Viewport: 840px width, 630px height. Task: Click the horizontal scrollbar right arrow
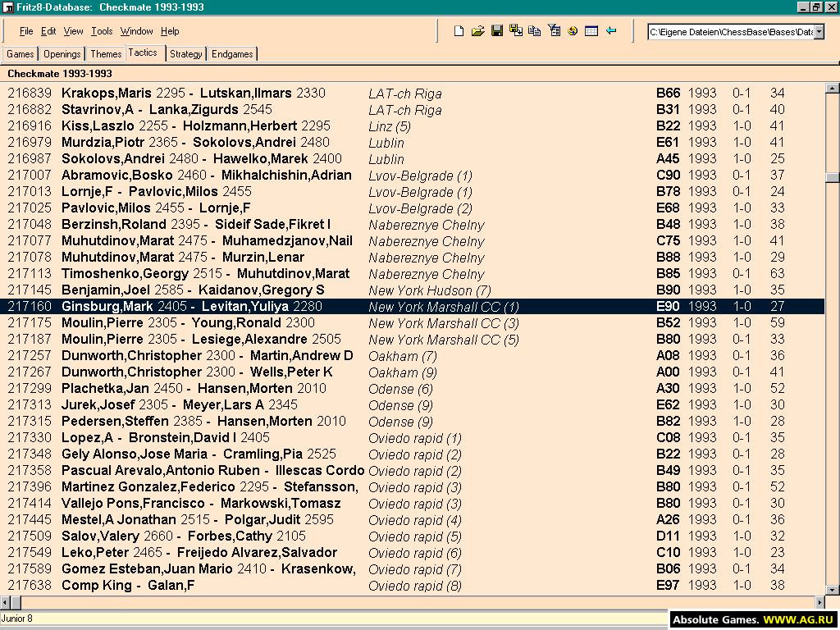(820, 603)
